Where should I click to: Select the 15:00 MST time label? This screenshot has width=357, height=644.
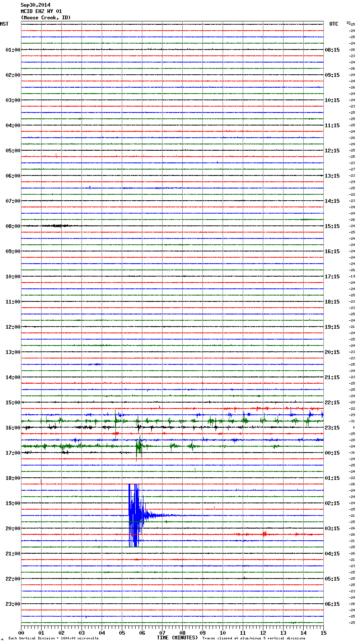[x=13, y=403]
